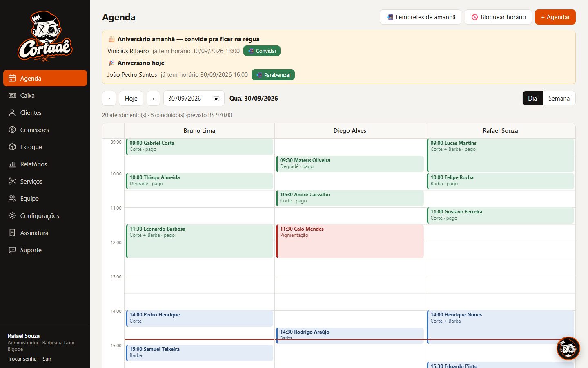The width and height of the screenshot is (588, 368).
Task: Click the Caixa cash icon
Action: (12, 95)
